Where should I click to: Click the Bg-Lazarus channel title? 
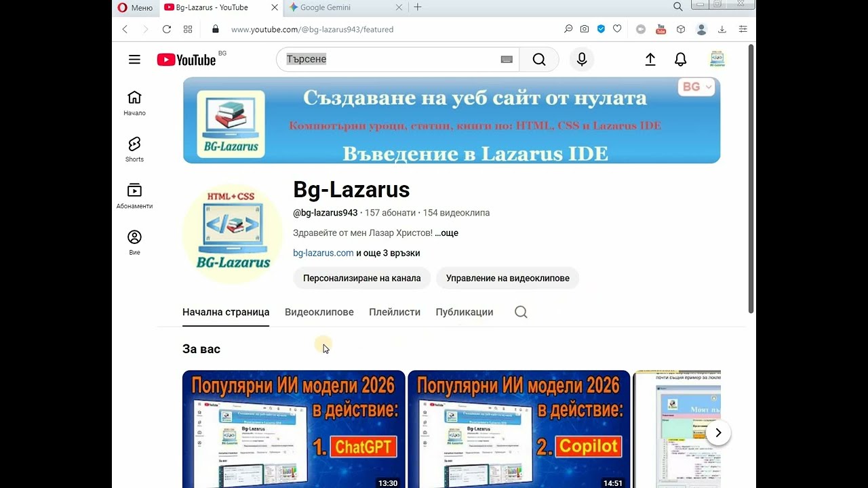351,190
